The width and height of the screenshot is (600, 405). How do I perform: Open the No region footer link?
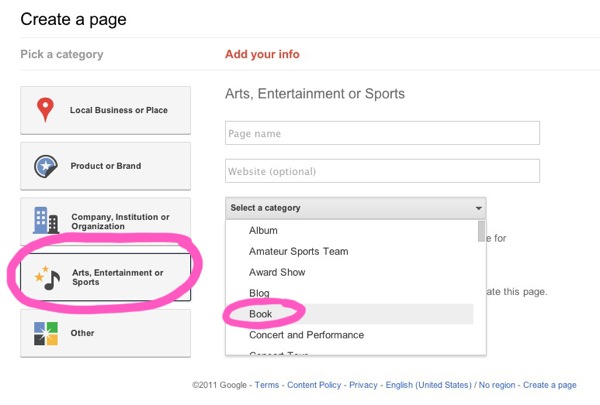tap(497, 385)
